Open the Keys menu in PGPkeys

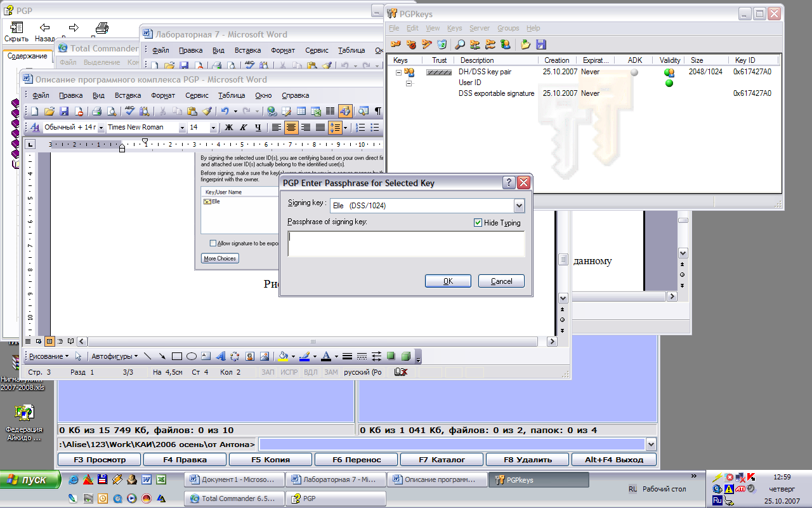[x=454, y=28]
